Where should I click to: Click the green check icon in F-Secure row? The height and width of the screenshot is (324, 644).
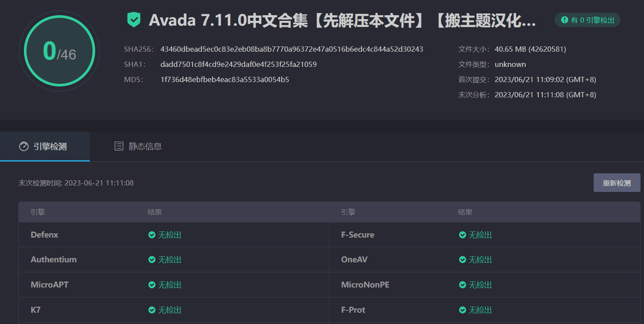pyautogui.click(x=462, y=235)
